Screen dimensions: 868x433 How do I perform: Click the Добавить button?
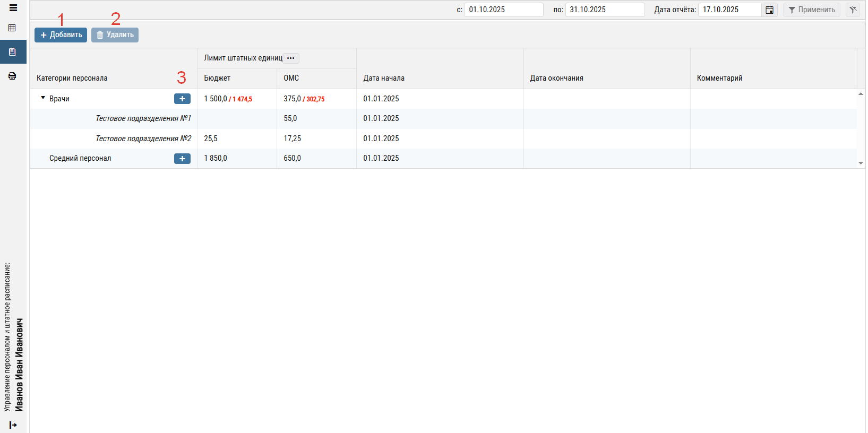pos(61,35)
